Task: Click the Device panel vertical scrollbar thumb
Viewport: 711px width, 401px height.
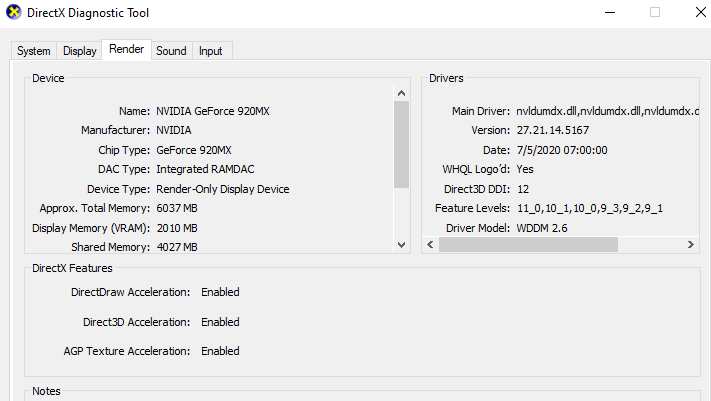Action: (401, 144)
